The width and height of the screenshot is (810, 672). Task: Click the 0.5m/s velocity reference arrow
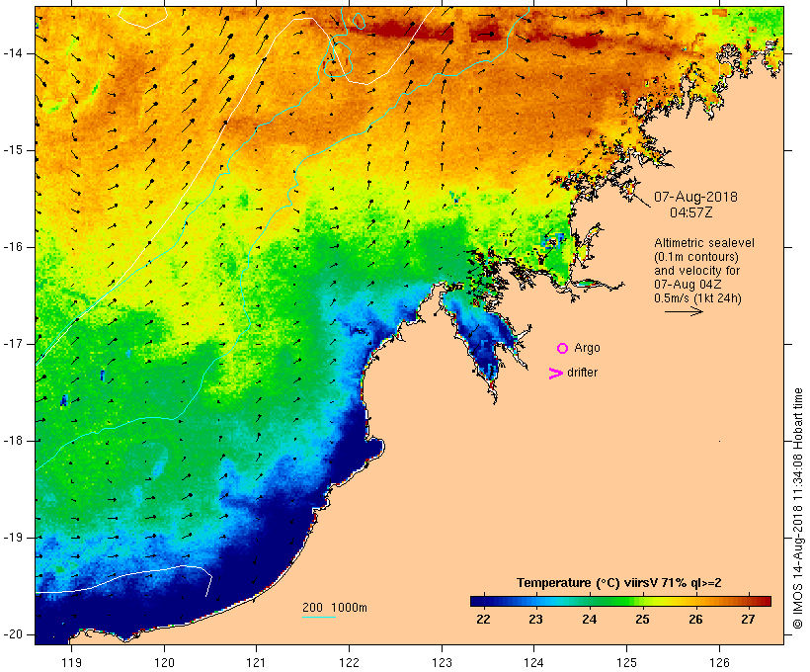(x=684, y=311)
